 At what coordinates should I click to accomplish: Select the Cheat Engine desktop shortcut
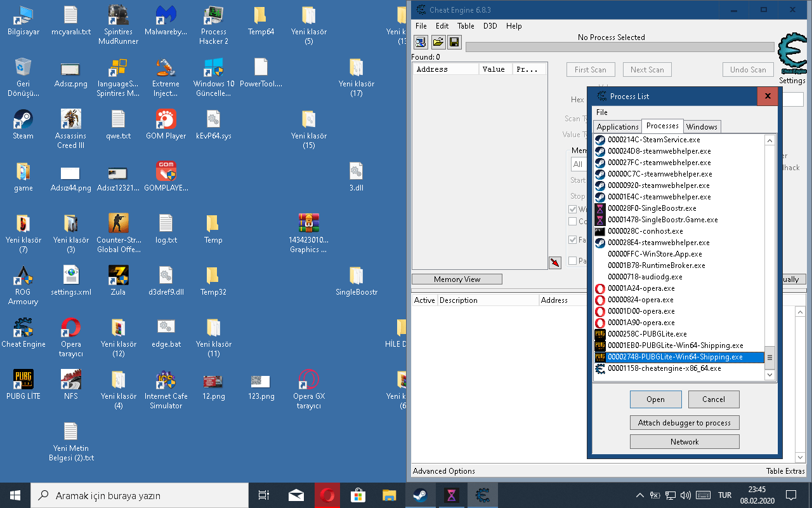click(23, 333)
